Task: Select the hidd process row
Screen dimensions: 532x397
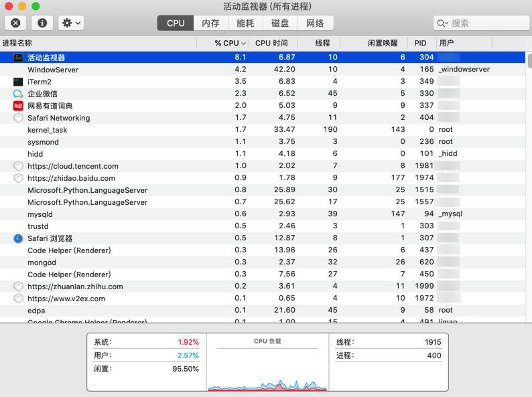Action: click(x=263, y=154)
